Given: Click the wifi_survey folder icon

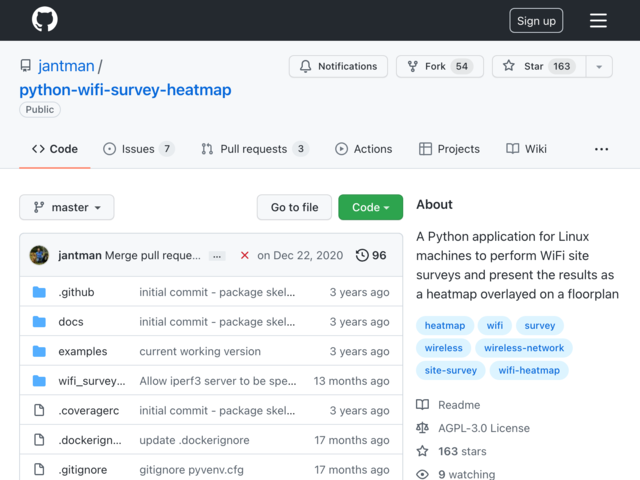Looking at the screenshot, I should pos(39,381).
